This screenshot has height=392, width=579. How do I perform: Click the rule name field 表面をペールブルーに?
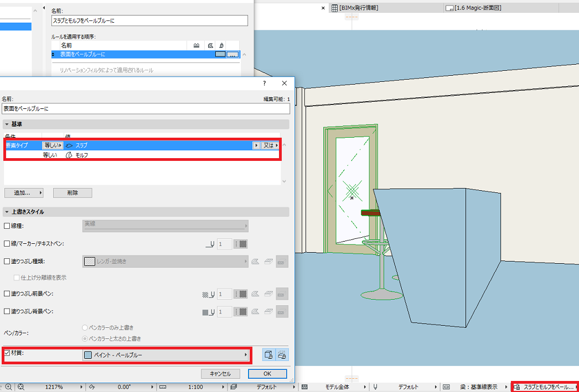146,109
